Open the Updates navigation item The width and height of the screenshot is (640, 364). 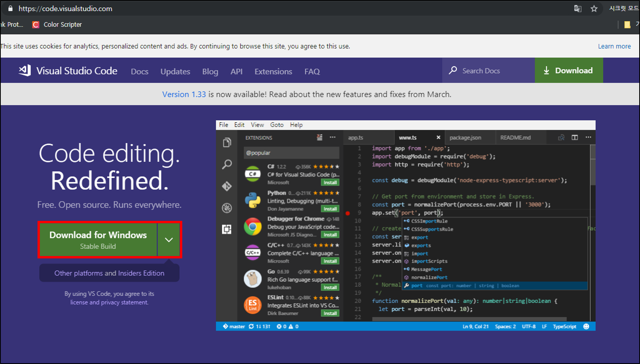click(x=175, y=72)
